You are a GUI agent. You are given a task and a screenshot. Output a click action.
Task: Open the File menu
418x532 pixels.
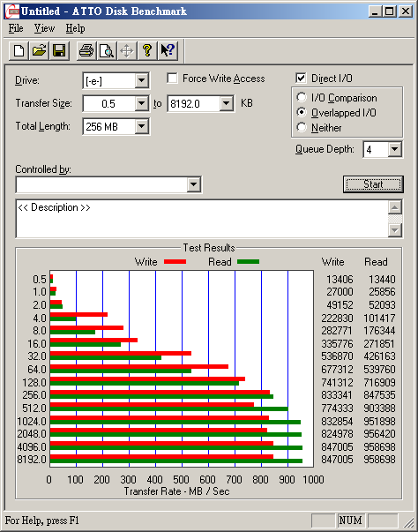pyautogui.click(x=16, y=28)
